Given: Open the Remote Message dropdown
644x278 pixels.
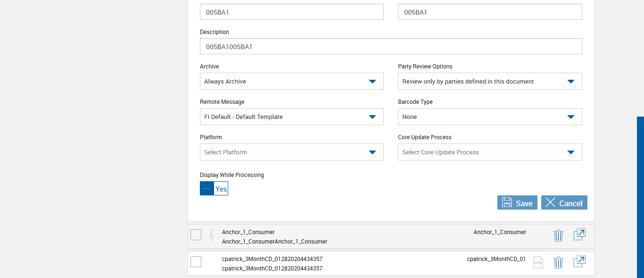Looking at the screenshot, I should click(x=291, y=117).
